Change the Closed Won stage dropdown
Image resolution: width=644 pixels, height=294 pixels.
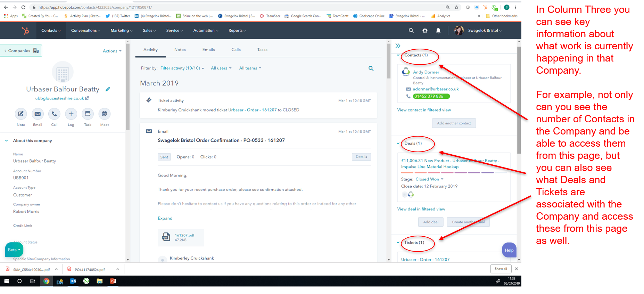pos(429,179)
